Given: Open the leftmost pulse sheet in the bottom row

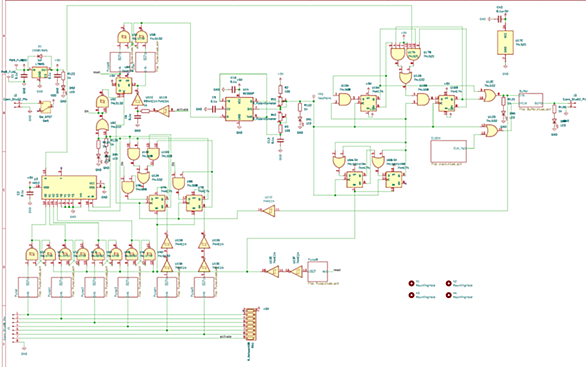Looking at the screenshot, I should pyautogui.click(x=28, y=287).
